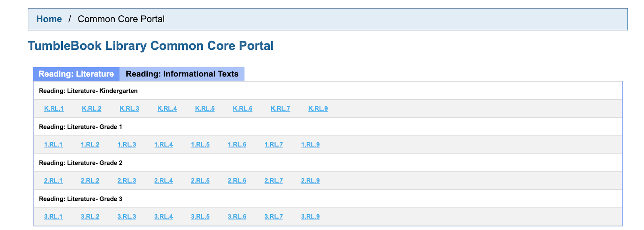Select Grade 2 standard 2.RL.1
644x230 pixels.
(54, 181)
